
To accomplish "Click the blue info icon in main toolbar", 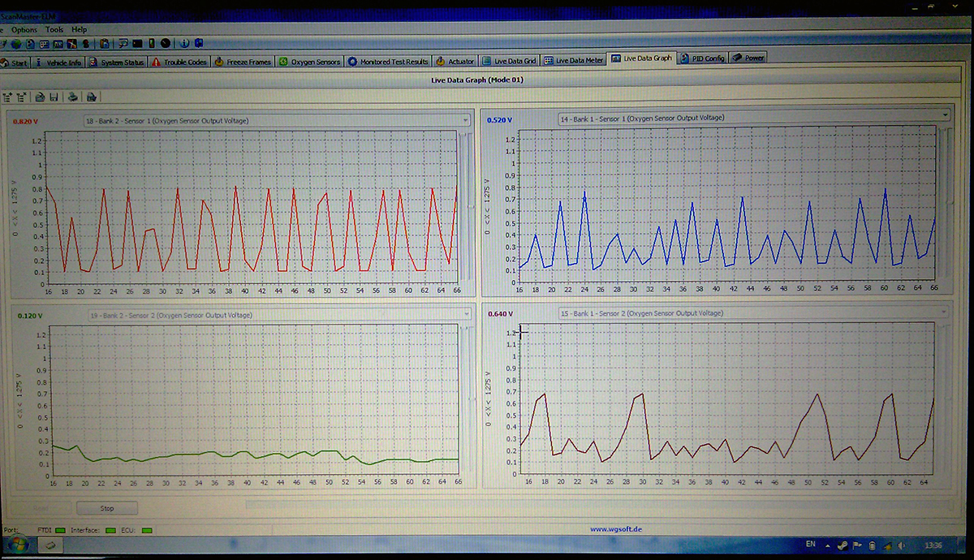I will (x=185, y=43).
